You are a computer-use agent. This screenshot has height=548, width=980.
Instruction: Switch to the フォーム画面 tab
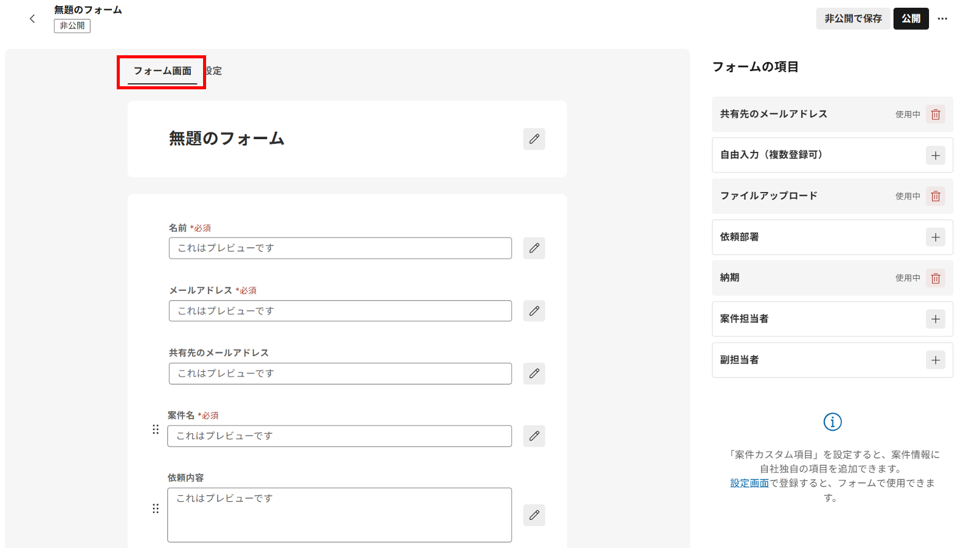(162, 71)
